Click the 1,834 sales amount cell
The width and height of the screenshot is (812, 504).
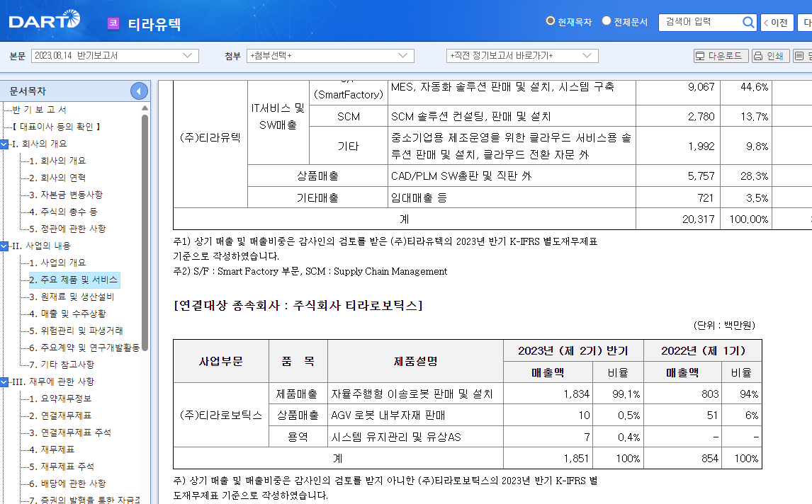coord(548,394)
